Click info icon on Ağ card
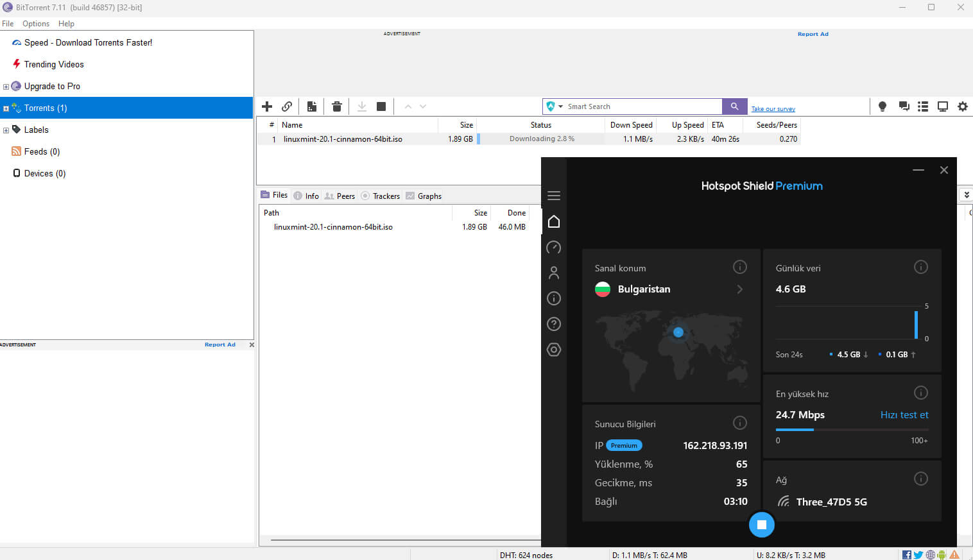 (921, 479)
